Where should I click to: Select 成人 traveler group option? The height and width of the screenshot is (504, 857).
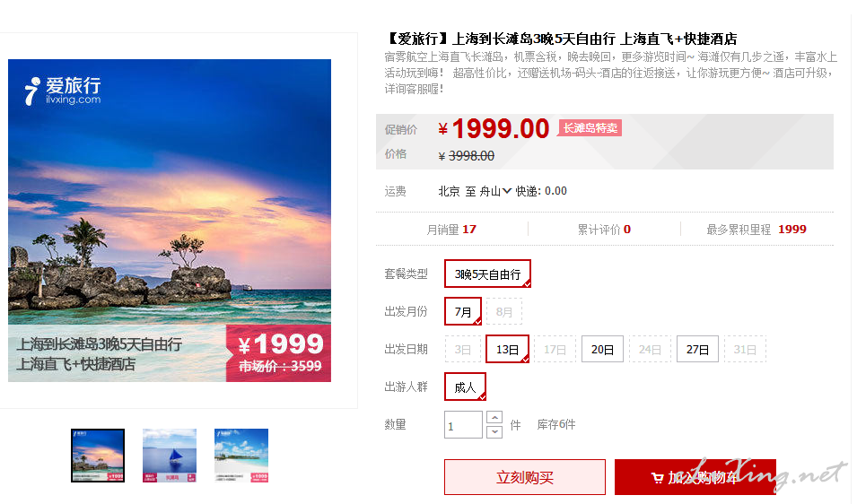[465, 387]
